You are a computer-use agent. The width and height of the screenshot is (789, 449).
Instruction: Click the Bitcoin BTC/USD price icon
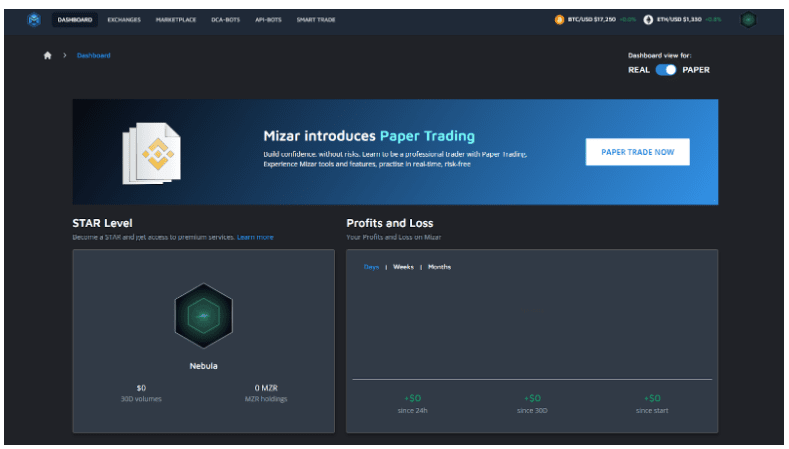559,20
